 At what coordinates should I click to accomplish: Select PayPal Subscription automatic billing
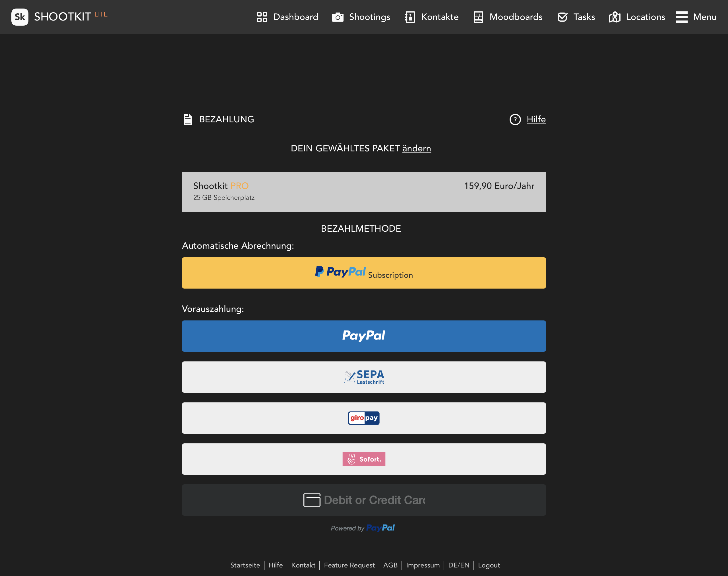(364, 273)
